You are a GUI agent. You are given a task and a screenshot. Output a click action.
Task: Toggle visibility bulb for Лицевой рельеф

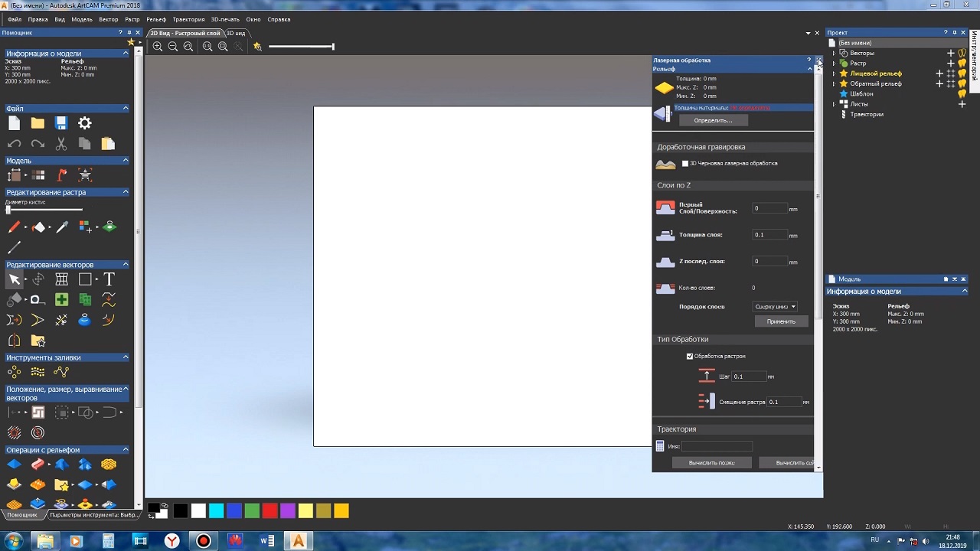(x=962, y=73)
